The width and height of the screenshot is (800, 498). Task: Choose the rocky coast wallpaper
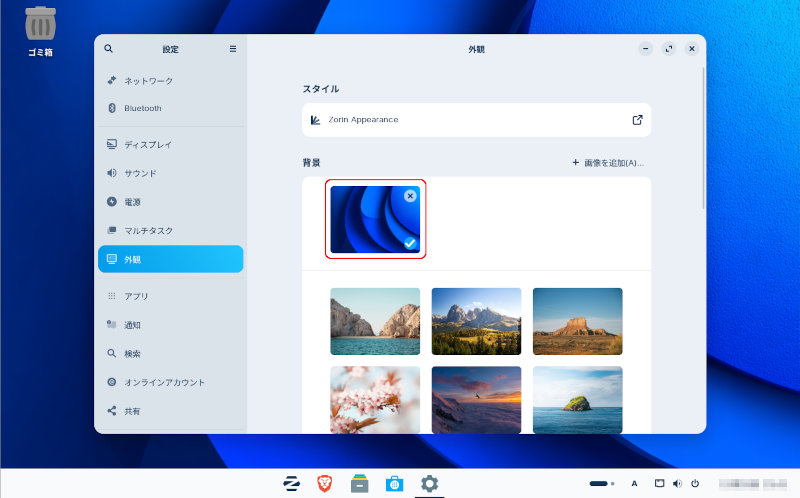click(375, 321)
